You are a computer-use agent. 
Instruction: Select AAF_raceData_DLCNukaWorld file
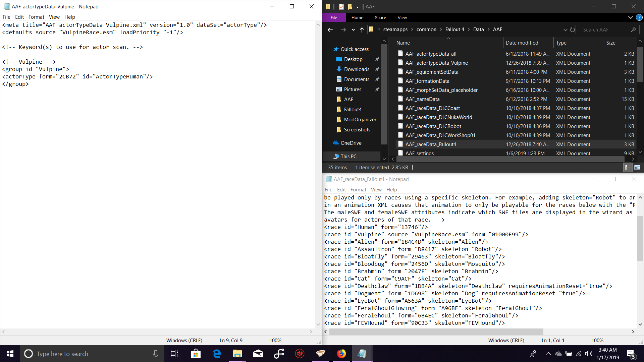438,117
